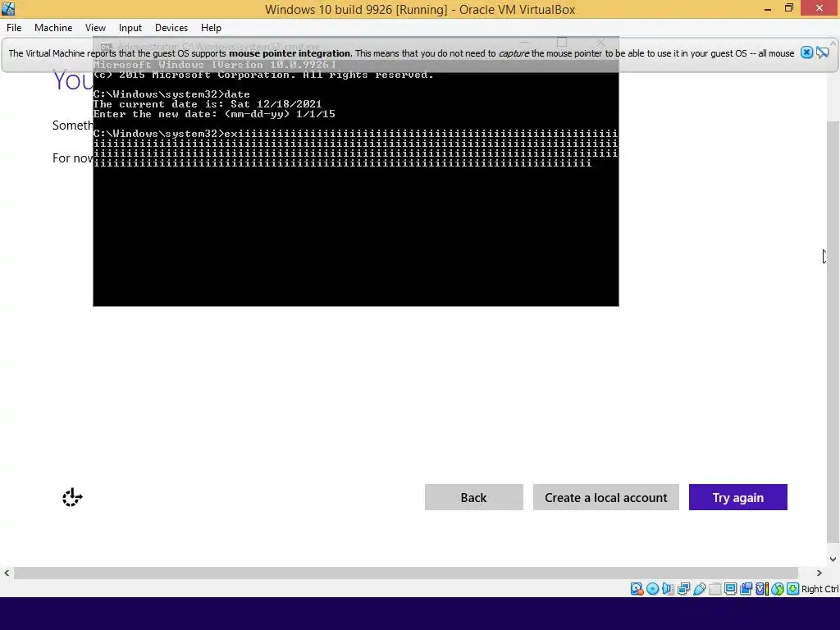840x630 pixels.
Task: Open the Help menu
Action: coord(211,28)
